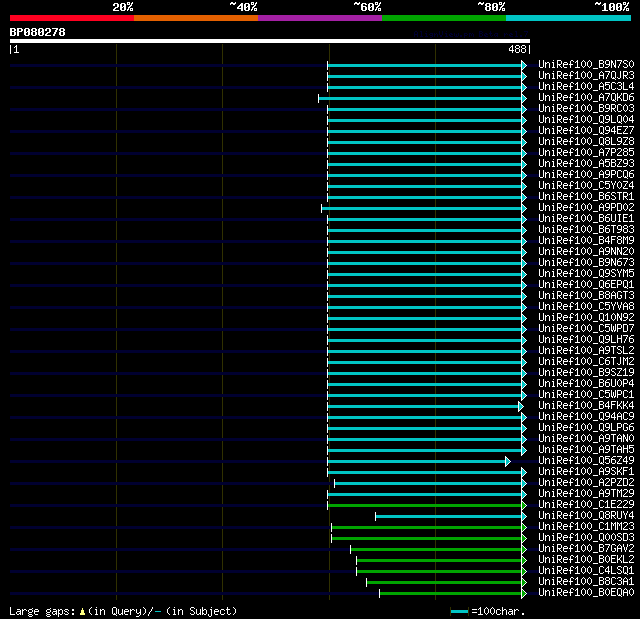640x619 pixels.
Task: Select the UniRef100_Q94AC9 label
Action: (x=586, y=417)
